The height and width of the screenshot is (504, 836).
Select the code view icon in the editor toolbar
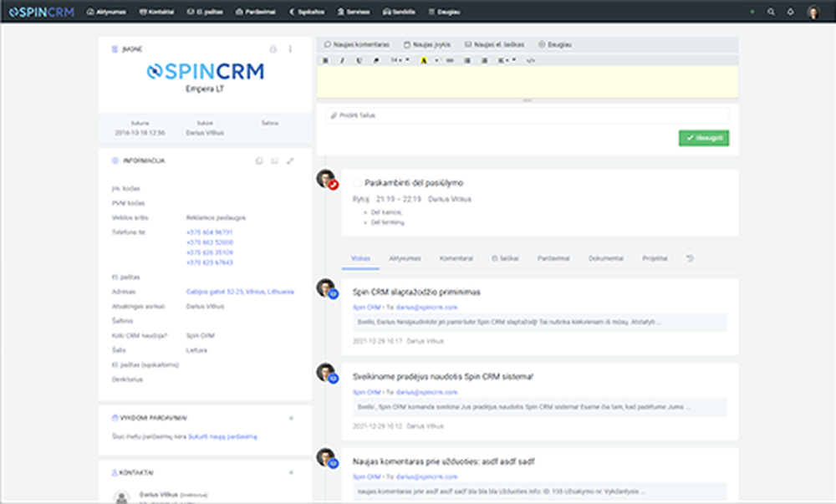coord(529,60)
